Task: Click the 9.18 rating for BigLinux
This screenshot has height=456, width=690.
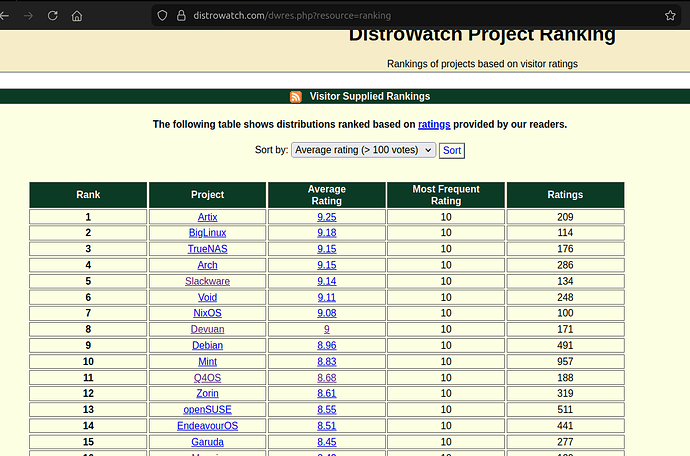Action: point(326,233)
